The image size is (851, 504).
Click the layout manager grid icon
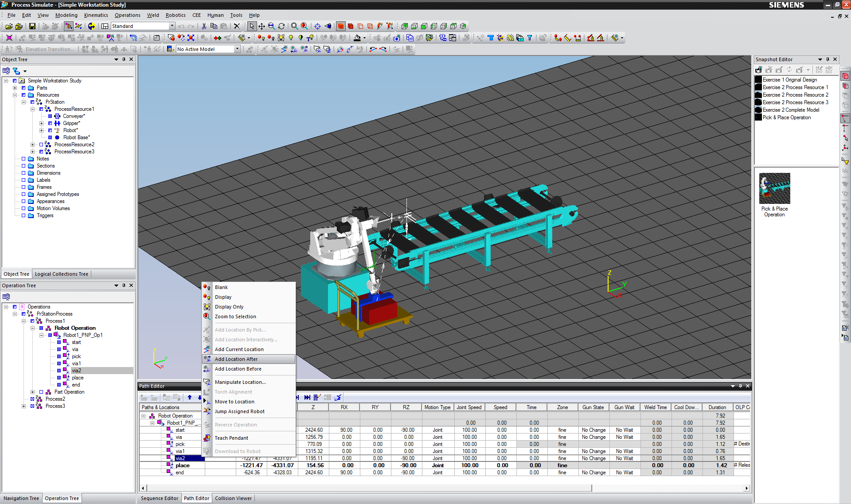[x=105, y=26]
